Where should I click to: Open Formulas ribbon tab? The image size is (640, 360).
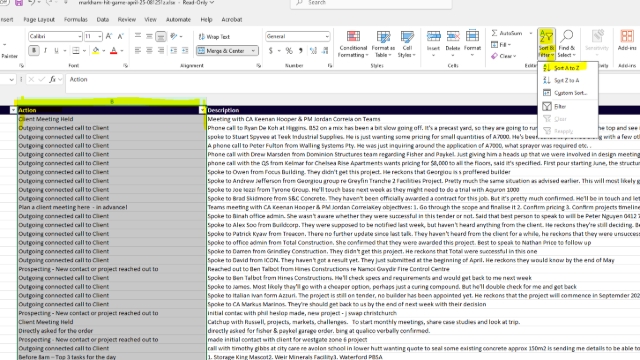(x=76, y=19)
